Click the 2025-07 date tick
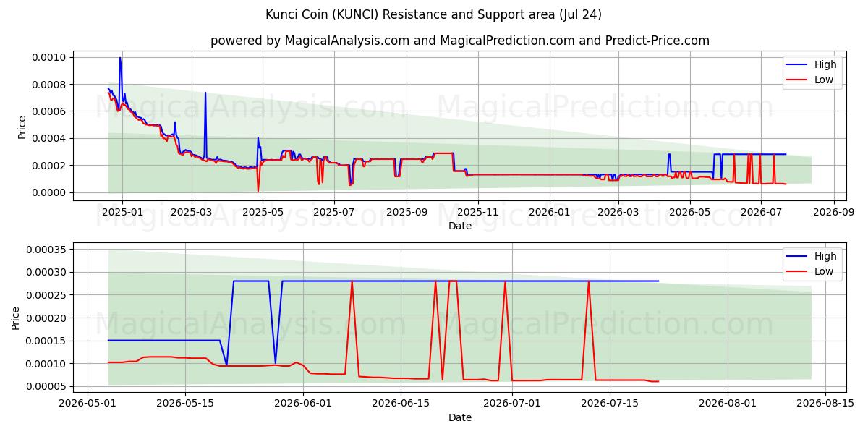This screenshot has width=868, height=434. point(333,211)
